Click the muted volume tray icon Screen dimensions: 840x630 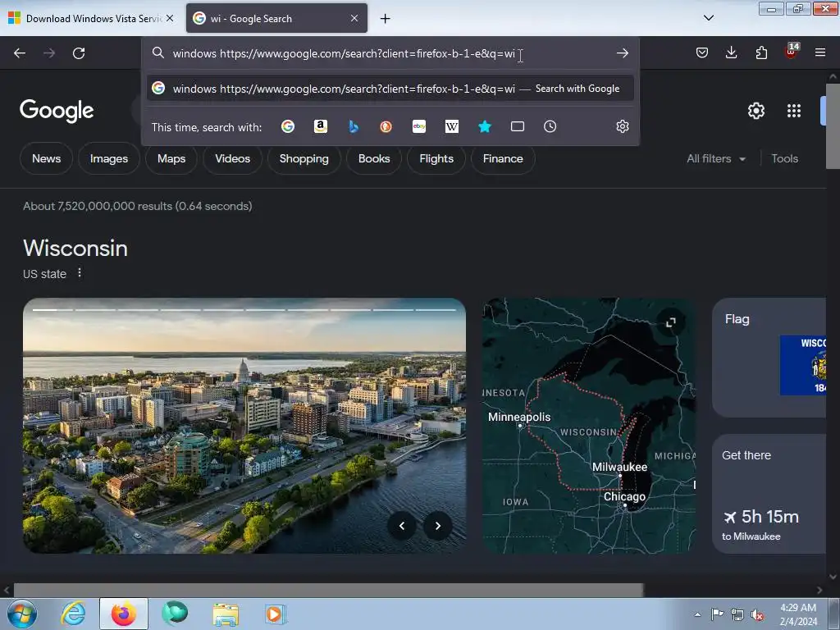click(x=757, y=615)
